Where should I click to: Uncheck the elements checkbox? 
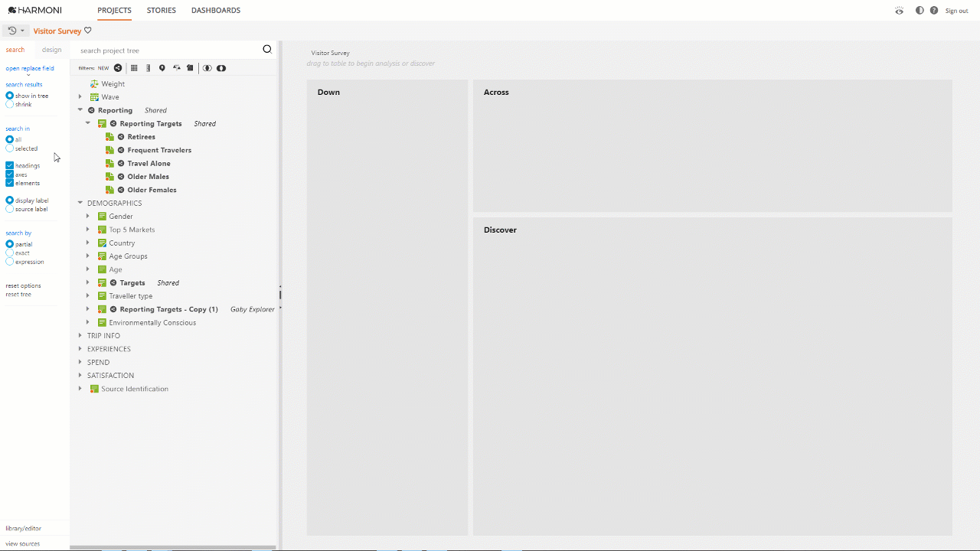click(x=10, y=183)
